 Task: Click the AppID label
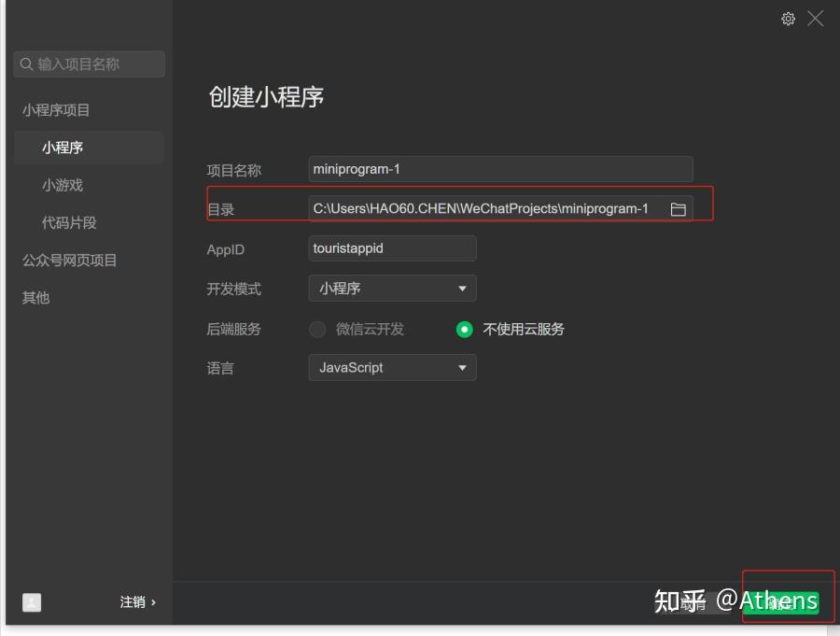226,250
